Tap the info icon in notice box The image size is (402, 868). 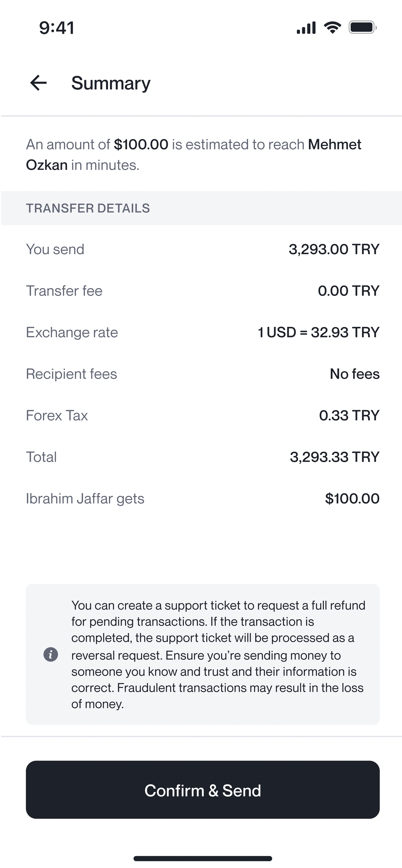coord(51,654)
